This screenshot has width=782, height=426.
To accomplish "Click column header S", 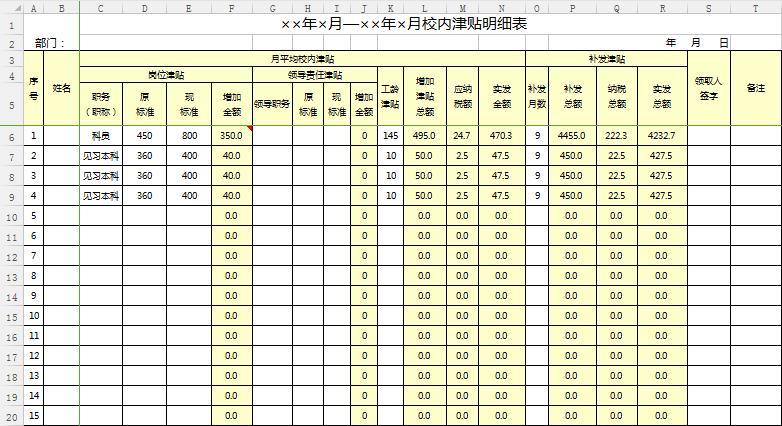I will (x=708, y=9).
